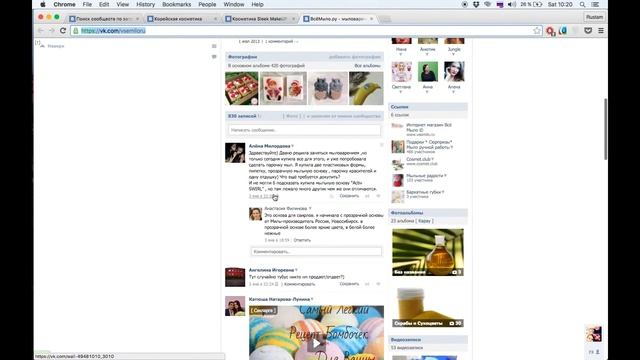
Task: Open member Анна's avatar on green background
Action: [x=428, y=72]
